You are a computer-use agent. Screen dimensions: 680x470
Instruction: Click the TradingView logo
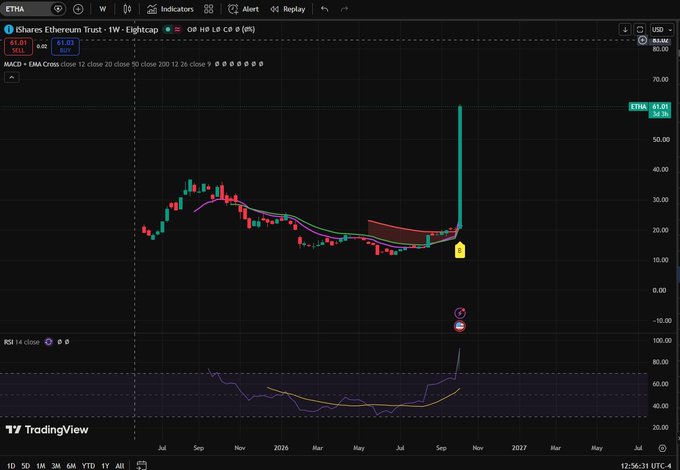coord(47,429)
